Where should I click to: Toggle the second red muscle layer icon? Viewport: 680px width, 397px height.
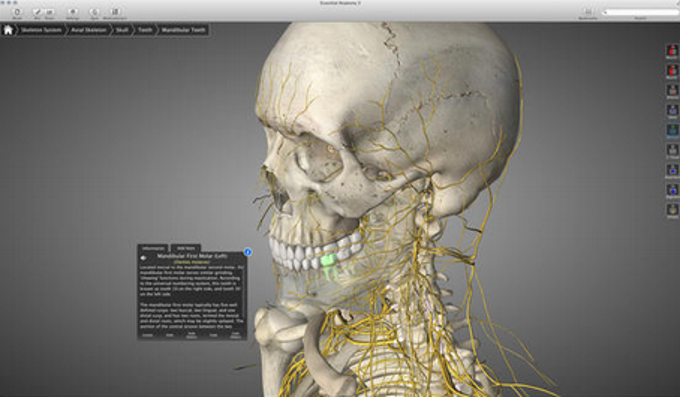672,71
